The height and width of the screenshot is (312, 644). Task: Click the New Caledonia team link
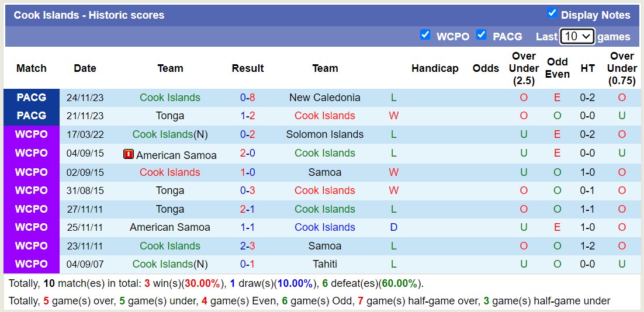(x=325, y=98)
